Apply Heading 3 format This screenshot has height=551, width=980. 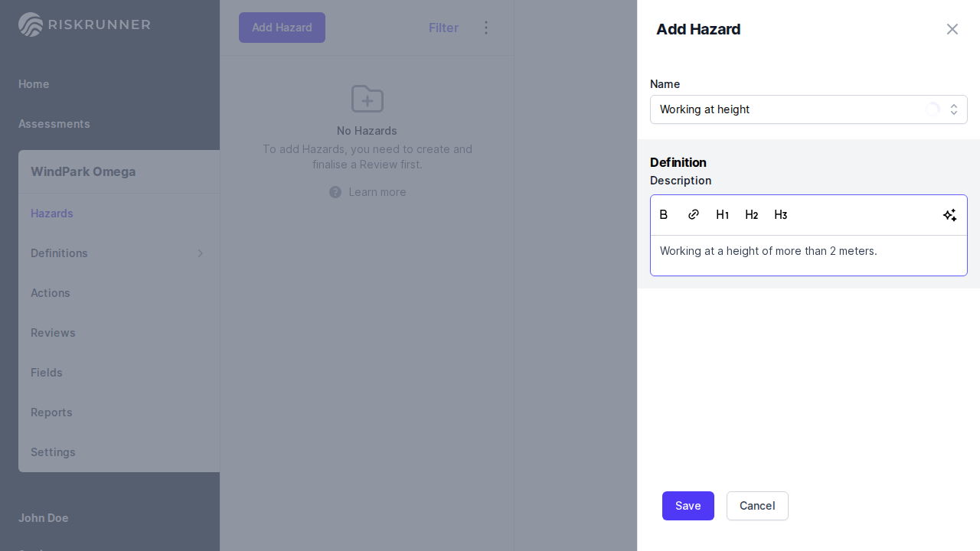[x=780, y=215]
